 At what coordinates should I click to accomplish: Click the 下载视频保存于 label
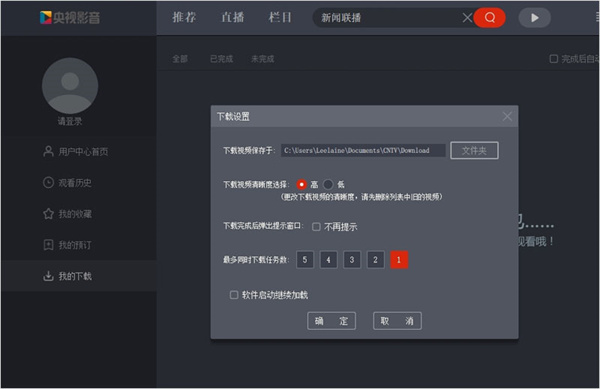[x=249, y=150]
